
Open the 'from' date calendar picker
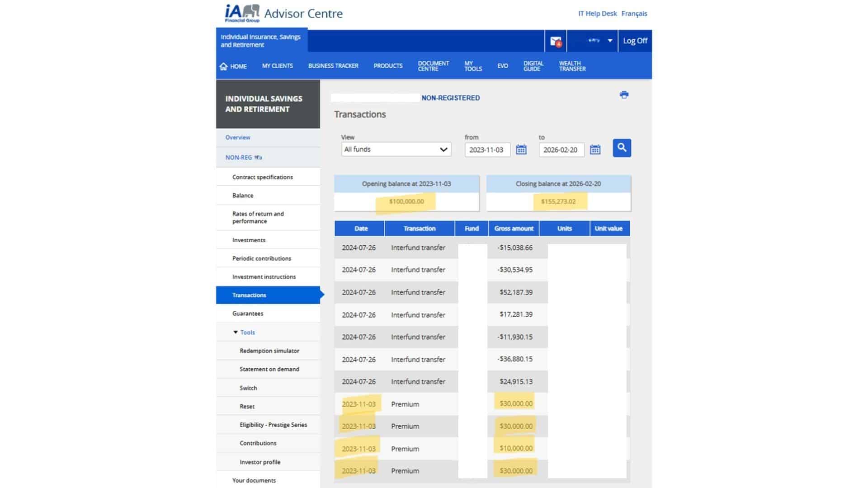[x=521, y=150]
